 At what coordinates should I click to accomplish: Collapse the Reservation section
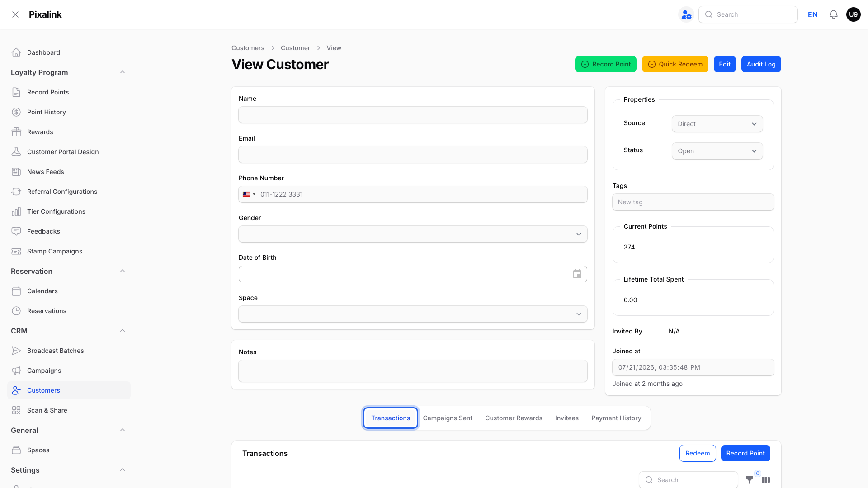123,271
